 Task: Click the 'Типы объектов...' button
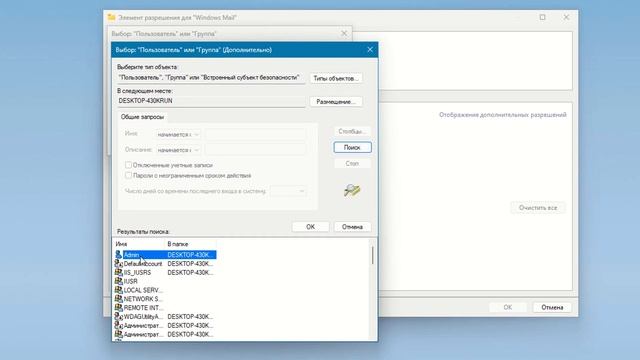coord(336,78)
